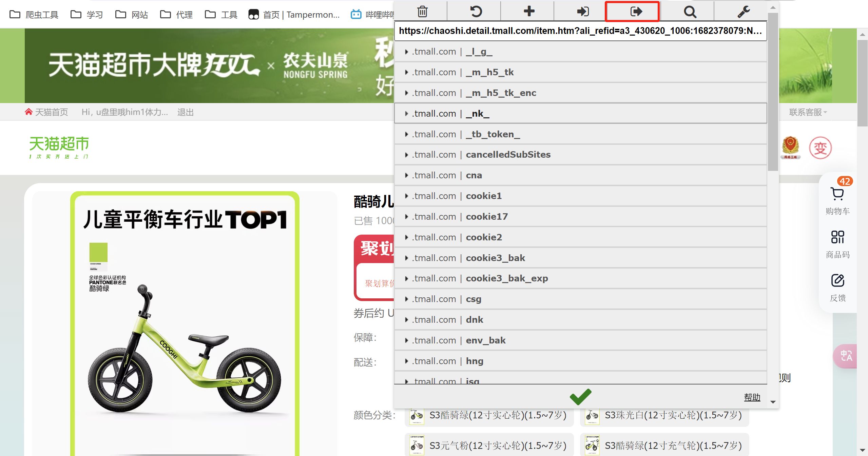868x456 pixels.
Task: Open the Tampermonkey 首页 bookmark
Action: 294,15
